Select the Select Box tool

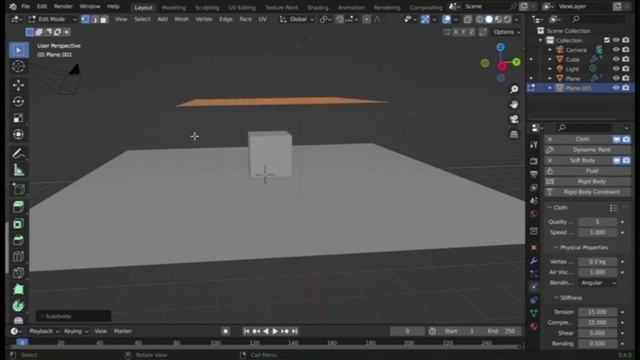point(18,50)
